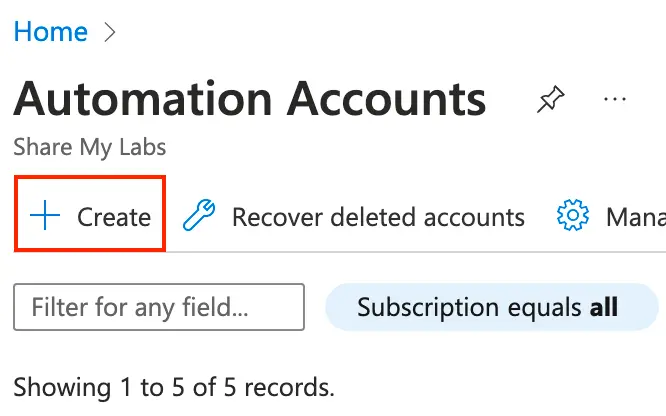This screenshot has width=666, height=416.
Task: Click the 'Showing 1 to 5' records text
Action: (x=174, y=387)
